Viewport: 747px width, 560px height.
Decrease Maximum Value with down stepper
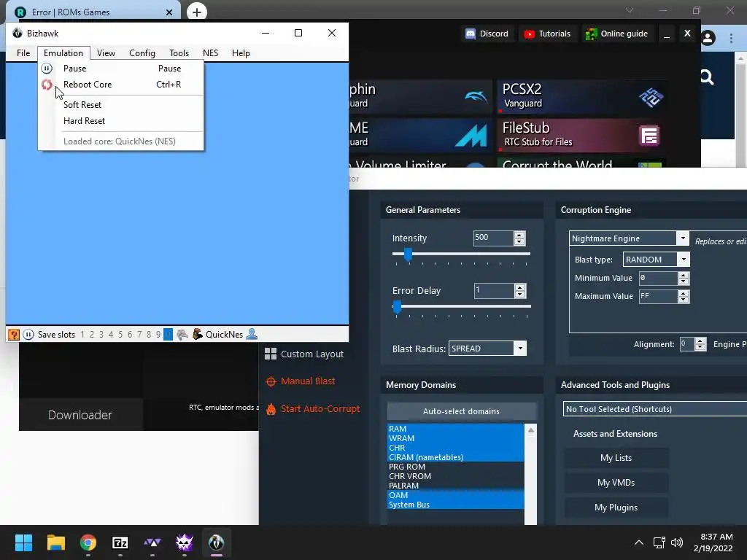[683, 300]
